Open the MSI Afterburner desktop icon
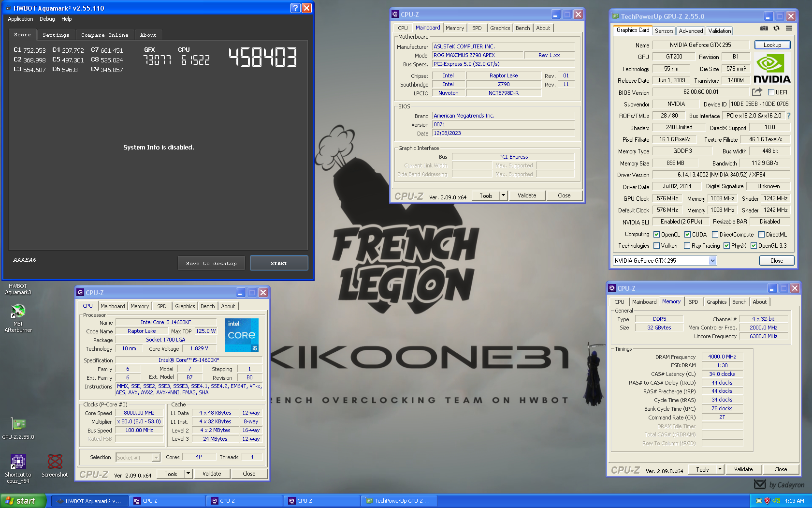 (18, 318)
